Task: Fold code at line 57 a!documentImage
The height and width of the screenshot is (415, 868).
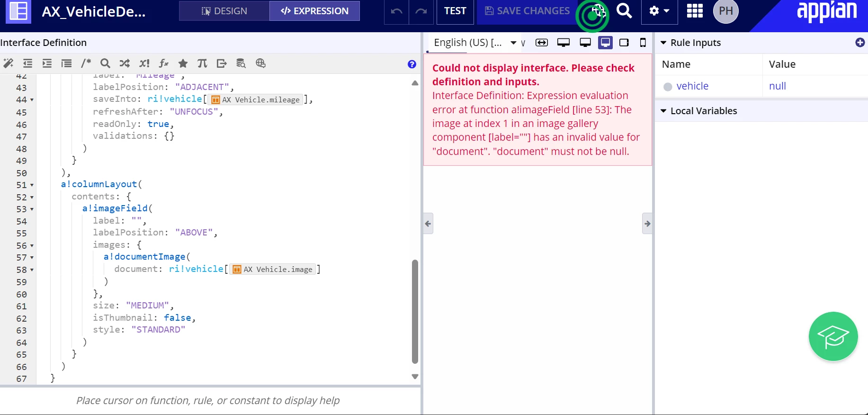Action: coord(32,258)
